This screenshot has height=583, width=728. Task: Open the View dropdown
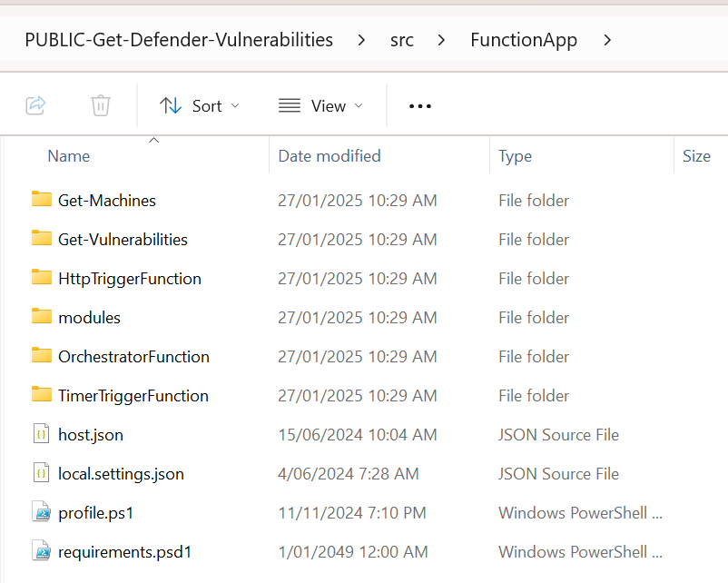coord(320,106)
